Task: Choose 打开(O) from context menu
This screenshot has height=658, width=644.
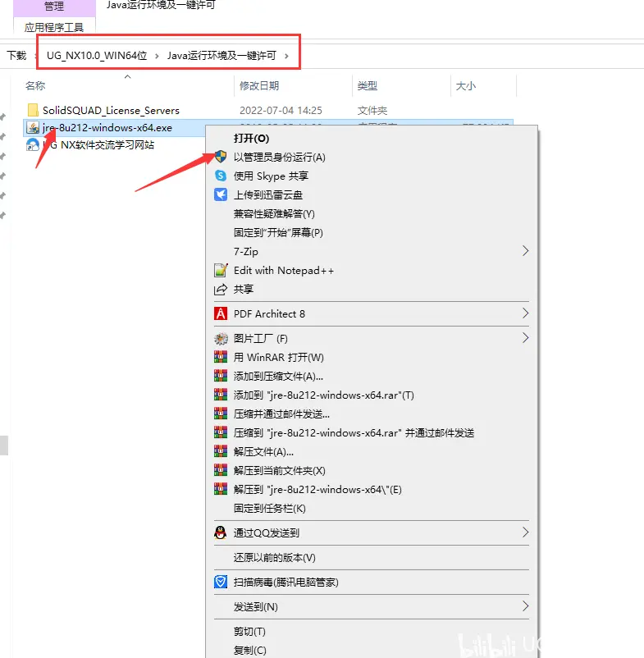Action: click(x=251, y=138)
